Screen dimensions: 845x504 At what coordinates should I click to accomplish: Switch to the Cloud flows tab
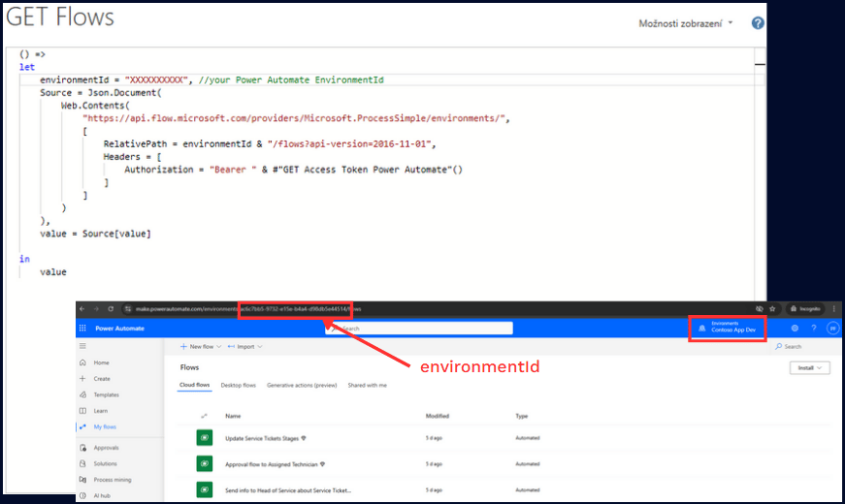click(x=195, y=386)
